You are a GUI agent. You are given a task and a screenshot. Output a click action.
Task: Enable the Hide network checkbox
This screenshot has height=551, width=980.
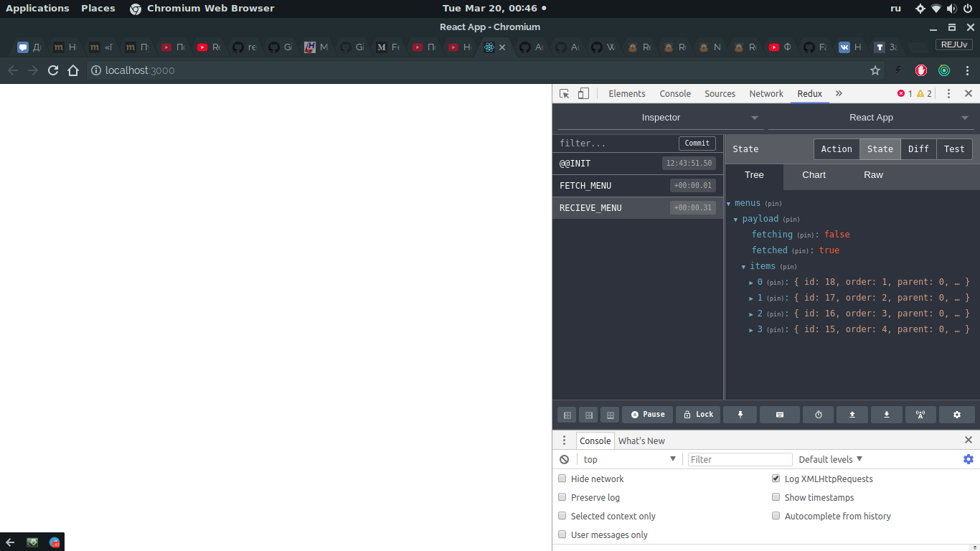tap(562, 479)
